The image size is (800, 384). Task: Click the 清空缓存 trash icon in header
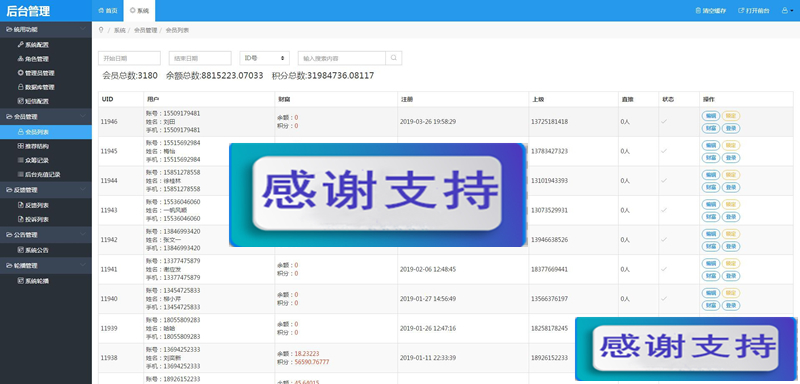click(x=698, y=10)
